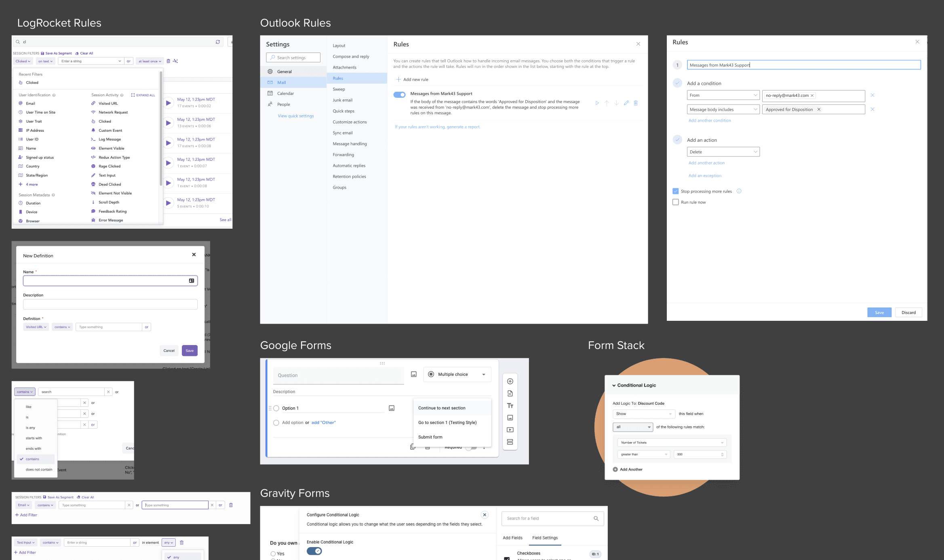Viewport: 944px width, 560px height.
Task: Switch to the Add Fields tab
Action: click(x=512, y=538)
